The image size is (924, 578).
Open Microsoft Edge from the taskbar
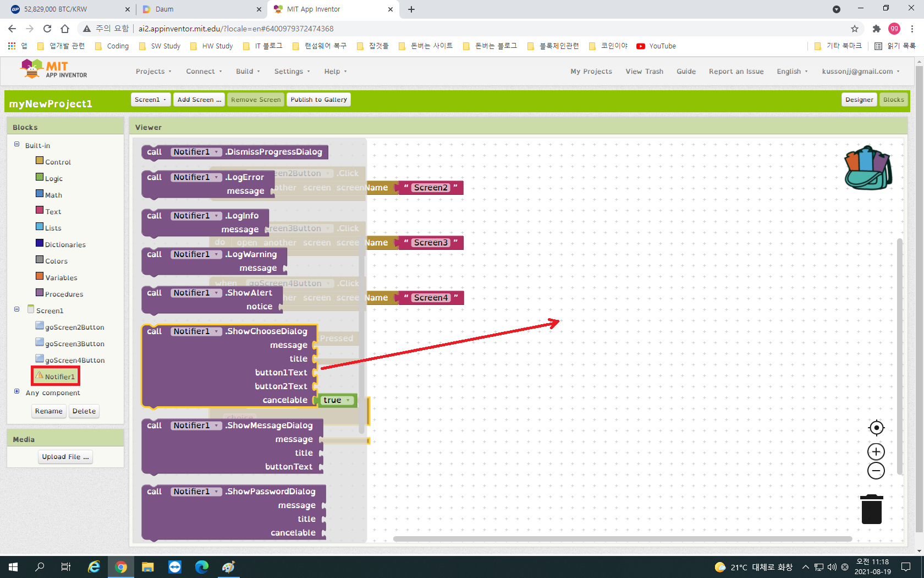201,567
